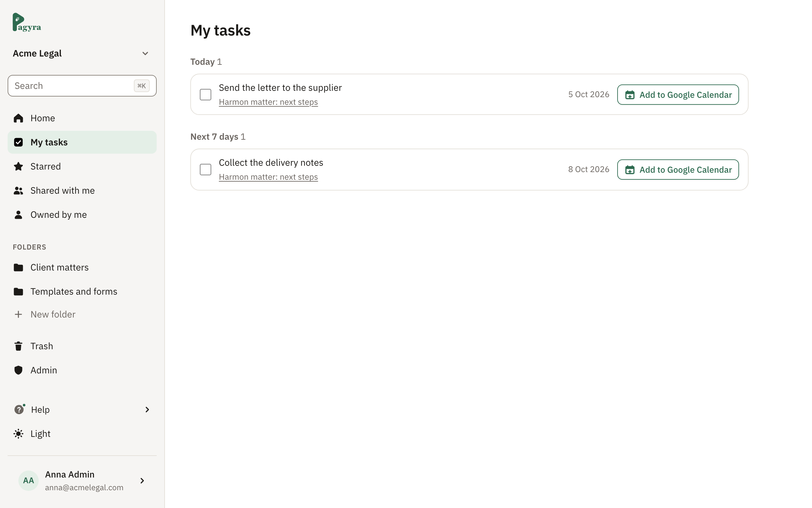Open Harmon matter link under Send the letter
The width and height of the screenshot is (812, 508).
(x=268, y=102)
